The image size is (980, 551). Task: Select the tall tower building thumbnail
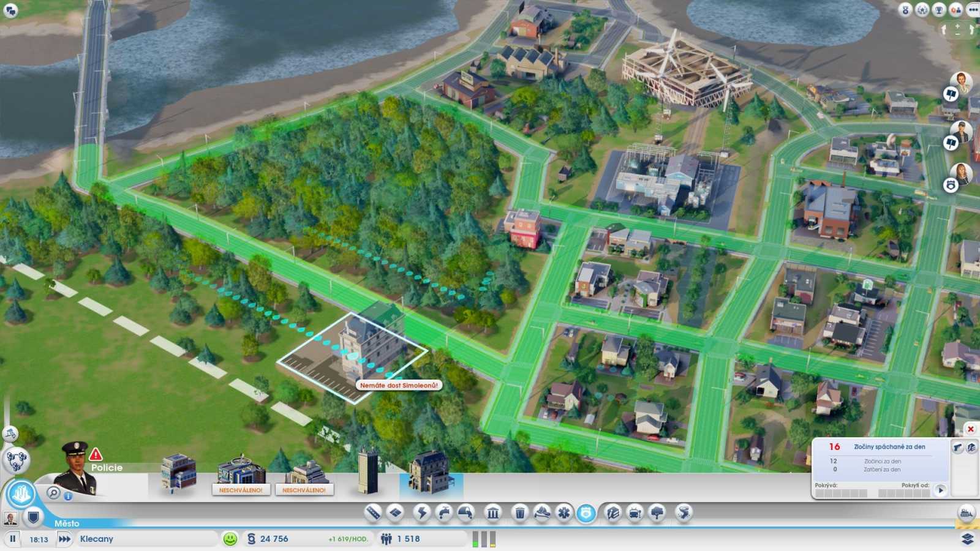(368, 470)
